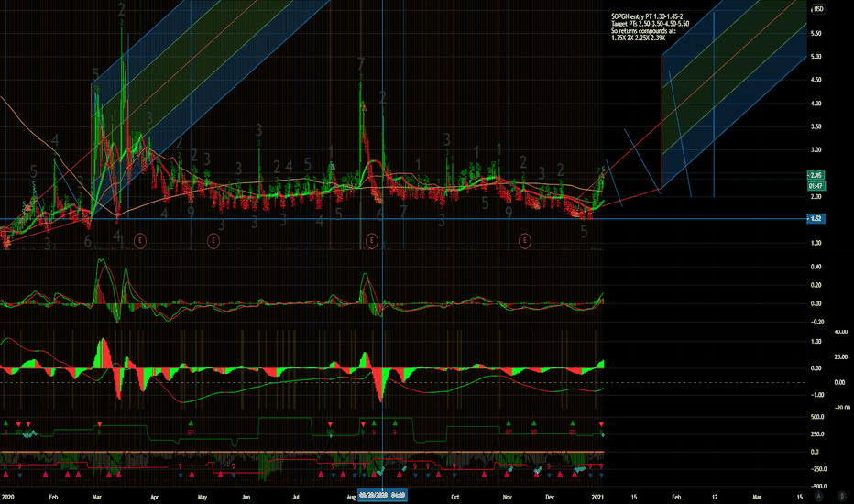Click the 'Dec' label on time axis
Image resolution: width=854 pixels, height=504 pixels.
click(550, 497)
